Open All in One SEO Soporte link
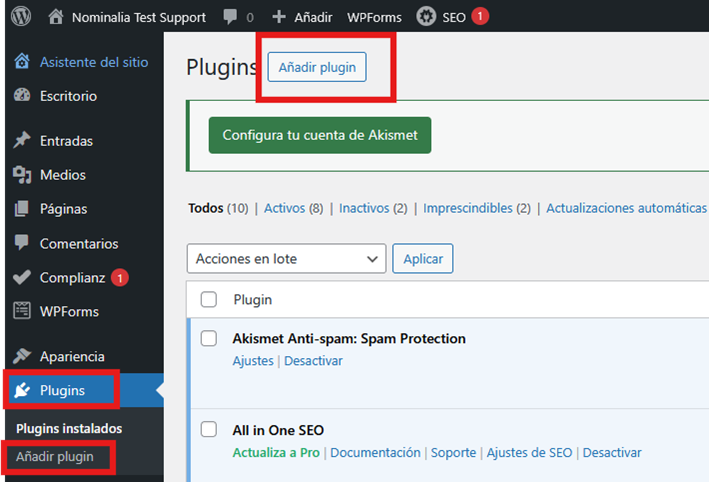 pyautogui.click(x=453, y=453)
